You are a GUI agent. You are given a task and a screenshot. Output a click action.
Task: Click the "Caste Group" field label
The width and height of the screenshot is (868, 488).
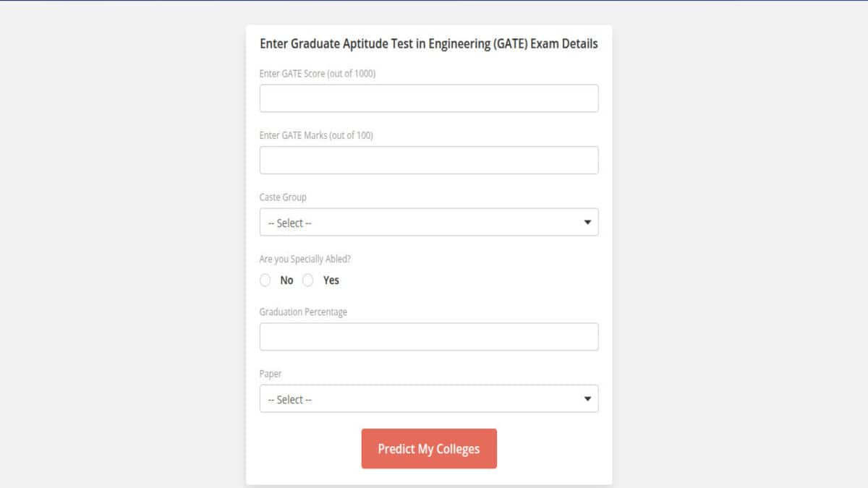click(x=283, y=197)
